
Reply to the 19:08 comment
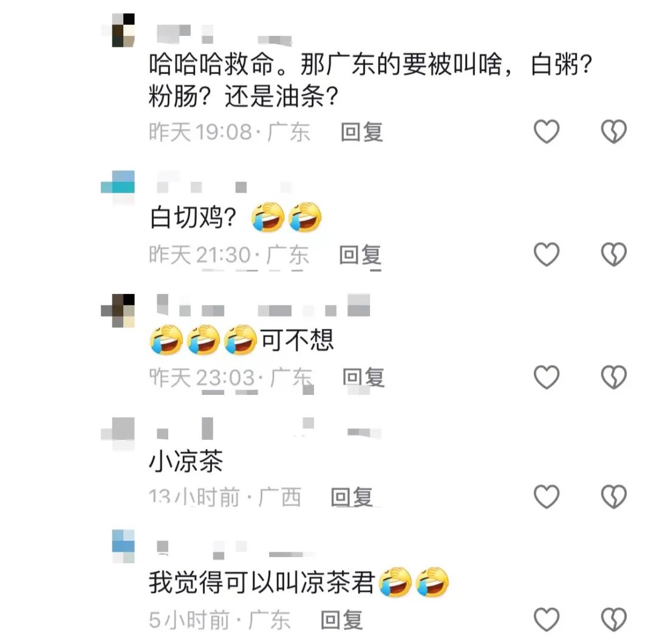(x=362, y=132)
